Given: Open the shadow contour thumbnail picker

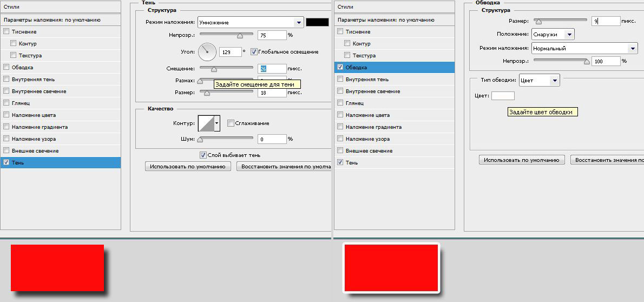Looking at the screenshot, I should (206, 123).
